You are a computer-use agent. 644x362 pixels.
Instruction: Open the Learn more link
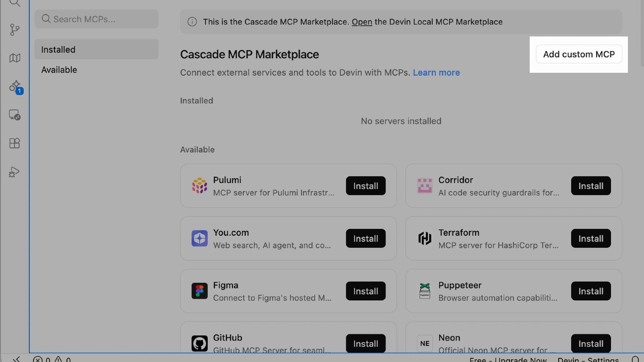(x=436, y=72)
